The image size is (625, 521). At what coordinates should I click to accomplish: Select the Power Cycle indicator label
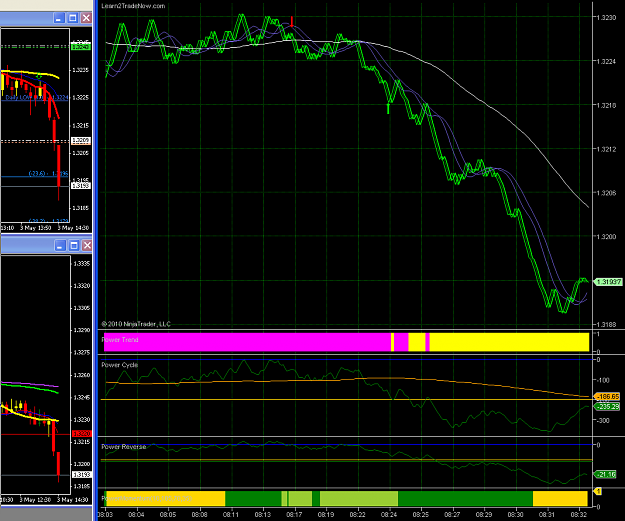click(120, 365)
